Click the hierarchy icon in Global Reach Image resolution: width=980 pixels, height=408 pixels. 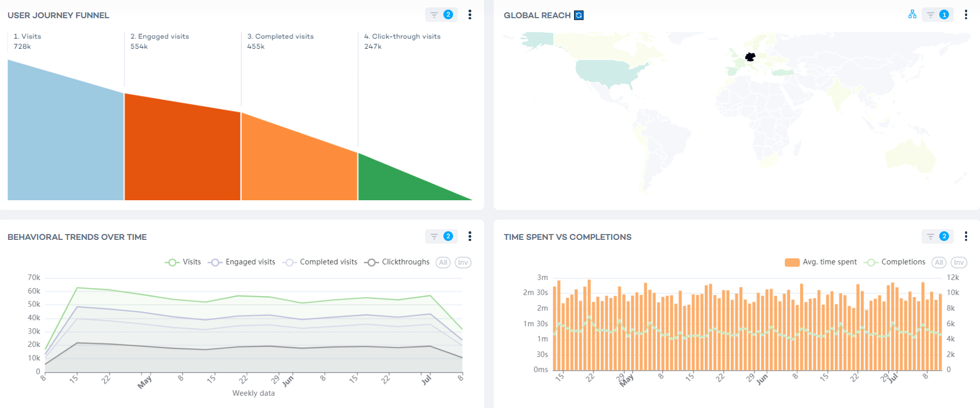click(912, 14)
